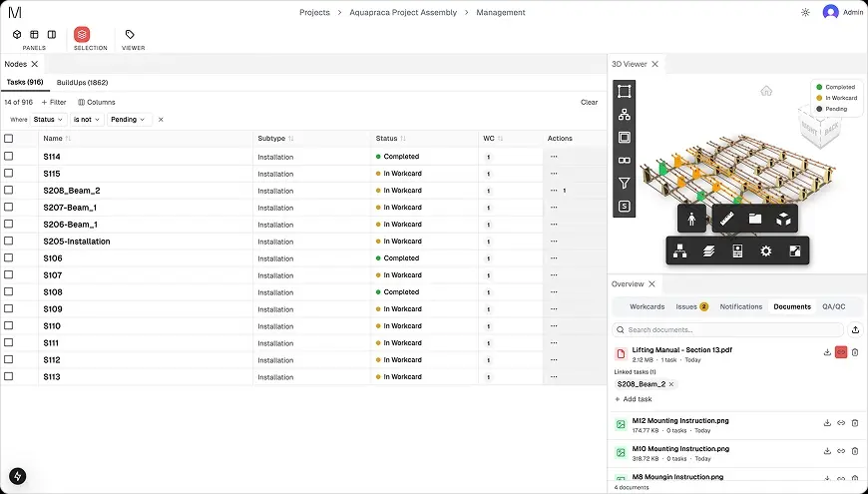This screenshot has height=494, width=868.
Task: Tick the checkbox for row S106
Action: 8,258
